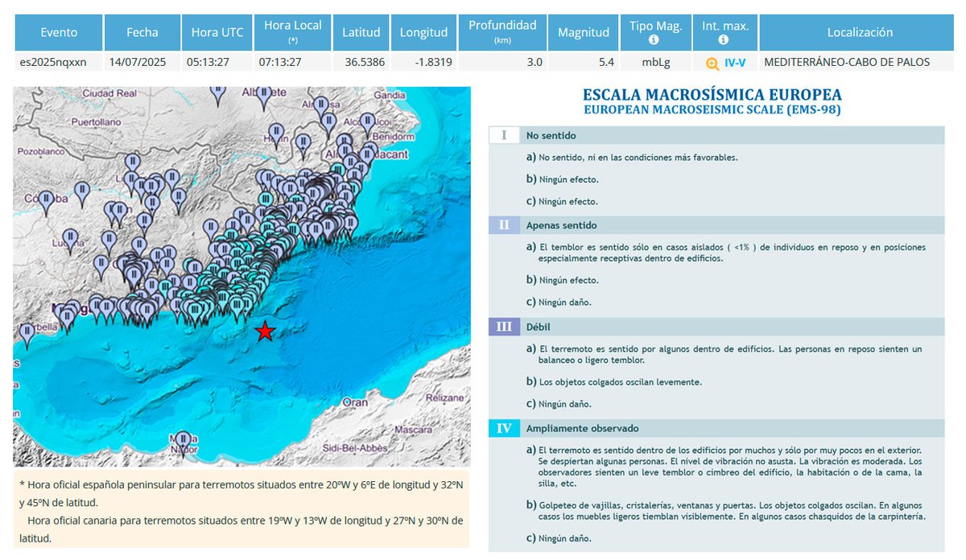Click the latitude value 36.5386

click(x=363, y=62)
